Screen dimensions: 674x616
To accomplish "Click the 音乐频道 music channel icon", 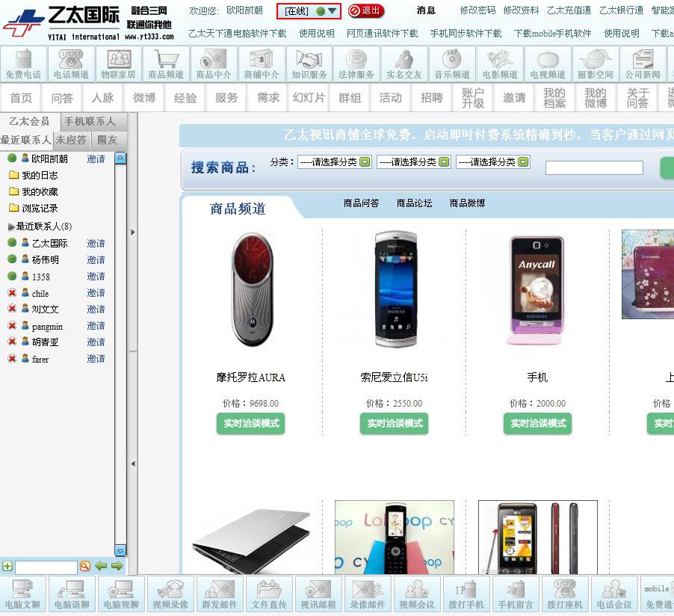I will click(453, 64).
